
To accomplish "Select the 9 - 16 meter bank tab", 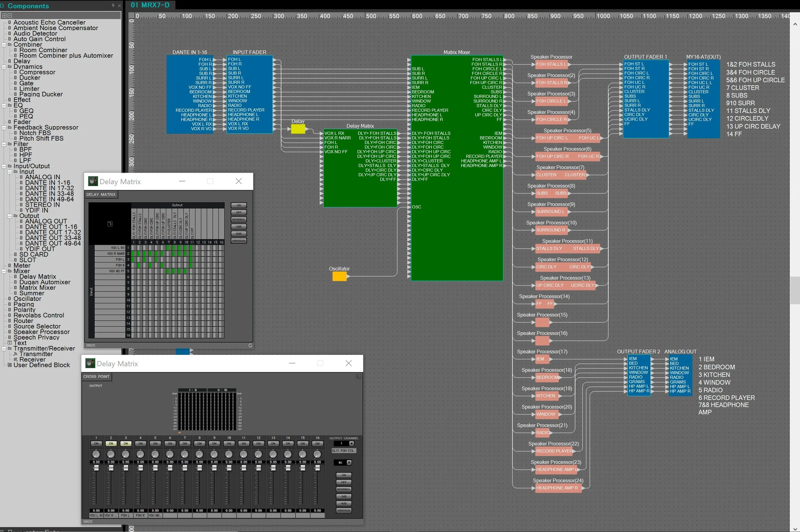I will click(x=222, y=390).
